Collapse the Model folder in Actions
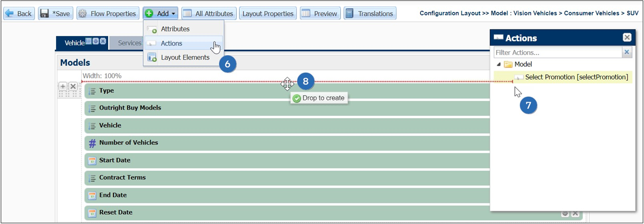This screenshot has height=224, width=644. [x=498, y=65]
